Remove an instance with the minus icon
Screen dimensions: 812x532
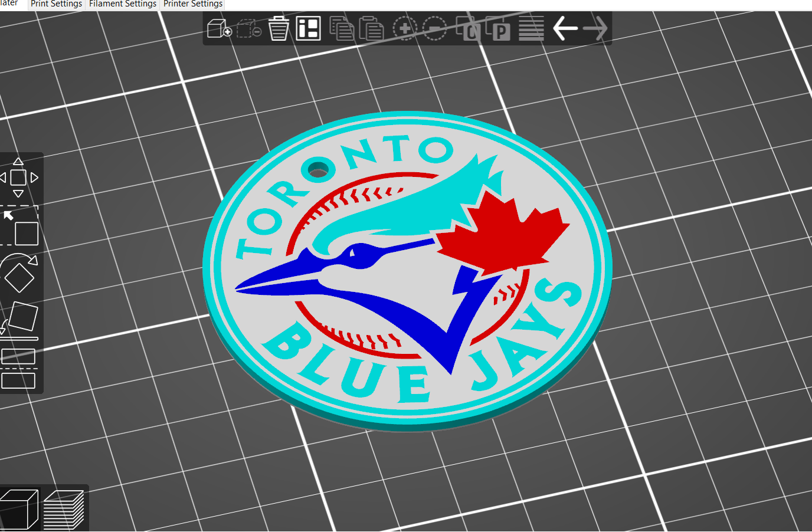pos(435,28)
